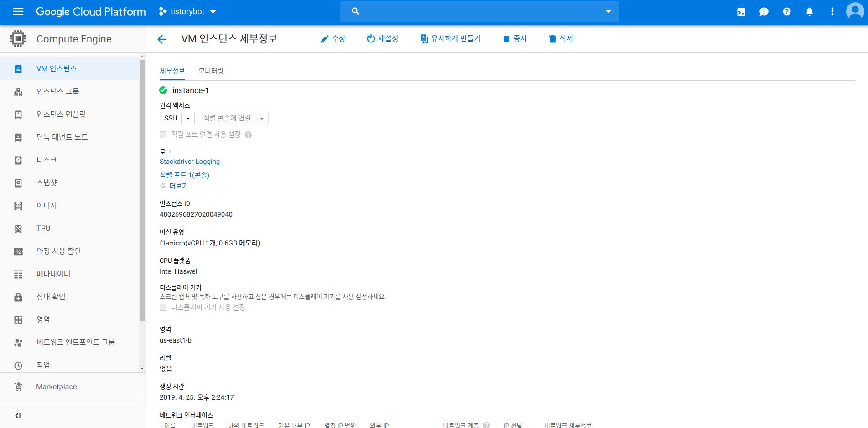The height and width of the screenshot is (428, 868).
Task: Open 약정 사용 할인 in the sidebar
Action: point(69,251)
